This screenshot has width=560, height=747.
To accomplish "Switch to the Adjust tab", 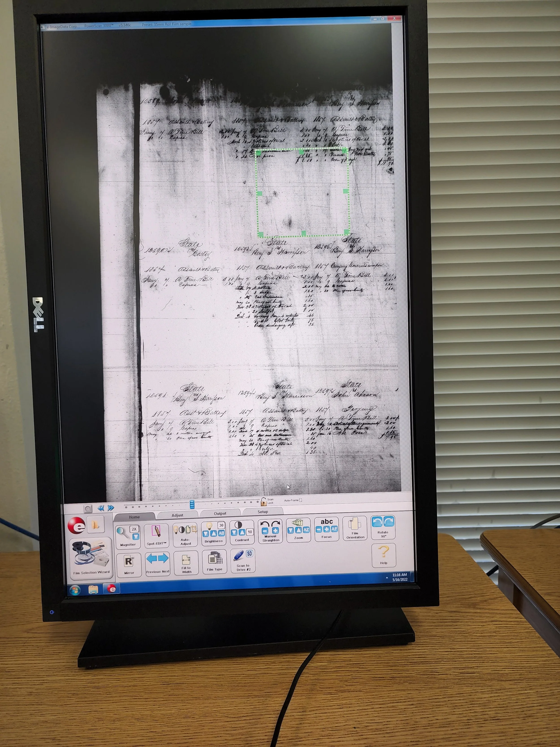I will click(177, 515).
